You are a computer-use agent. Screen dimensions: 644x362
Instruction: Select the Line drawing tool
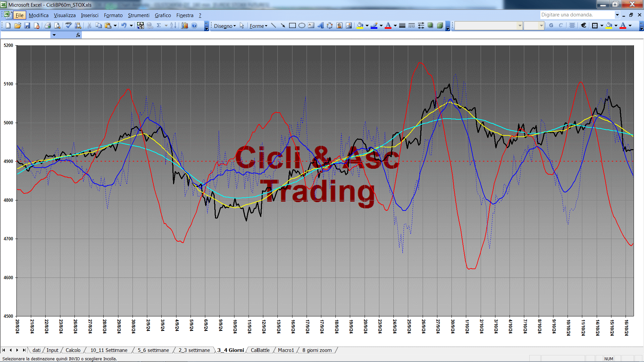pyautogui.click(x=273, y=25)
